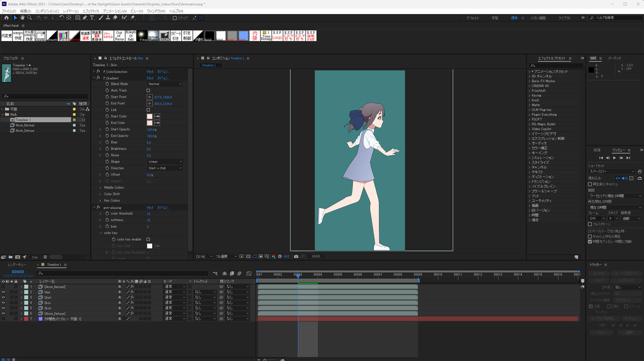Delete selected project item with trash icon

click(x=45, y=257)
